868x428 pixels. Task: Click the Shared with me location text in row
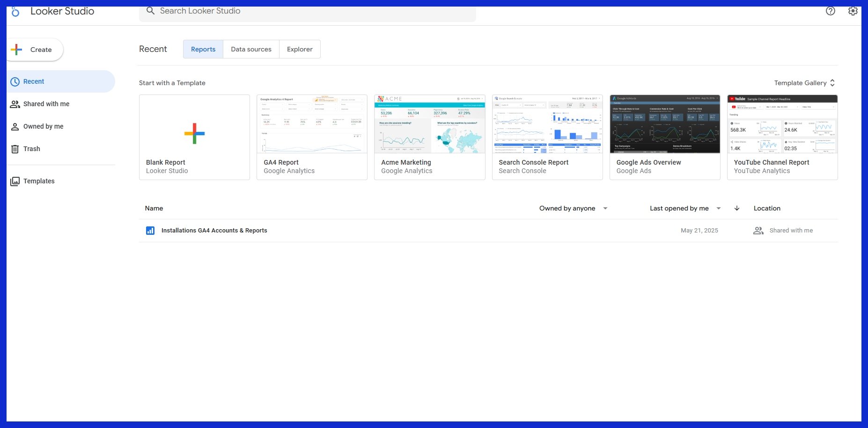pyautogui.click(x=791, y=231)
